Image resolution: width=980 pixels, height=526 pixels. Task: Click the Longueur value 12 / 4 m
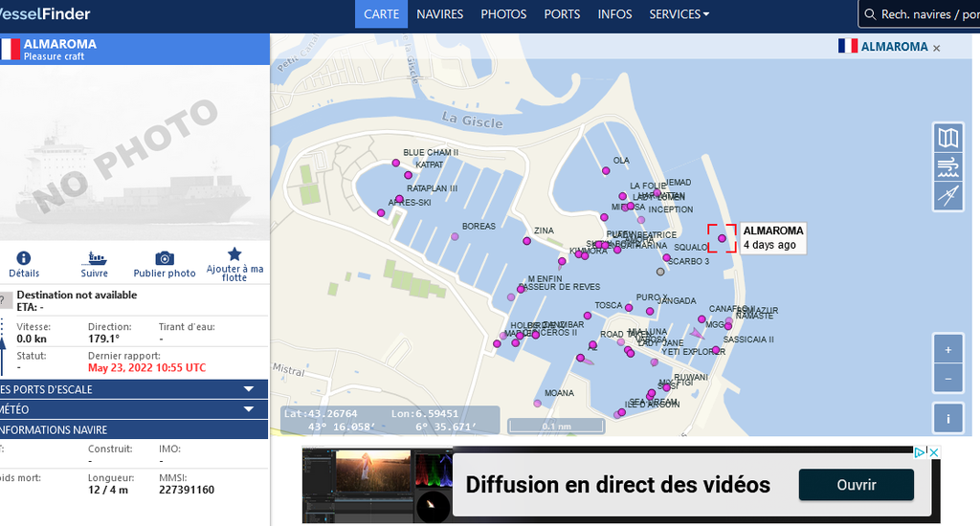tap(108, 490)
